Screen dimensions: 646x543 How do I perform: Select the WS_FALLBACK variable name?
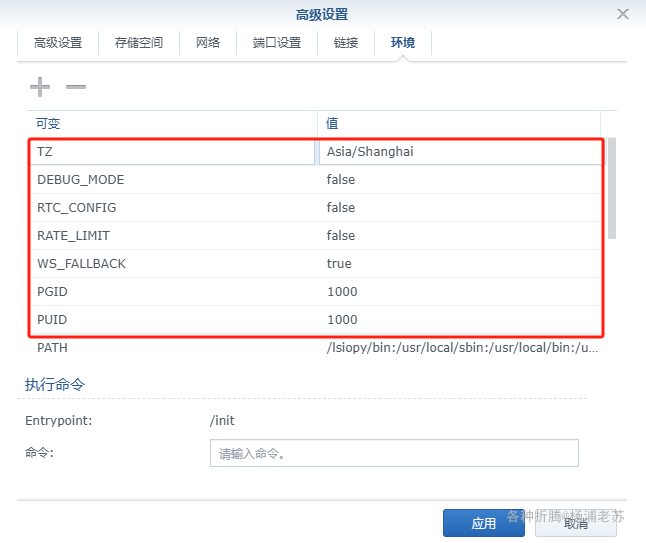point(82,264)
